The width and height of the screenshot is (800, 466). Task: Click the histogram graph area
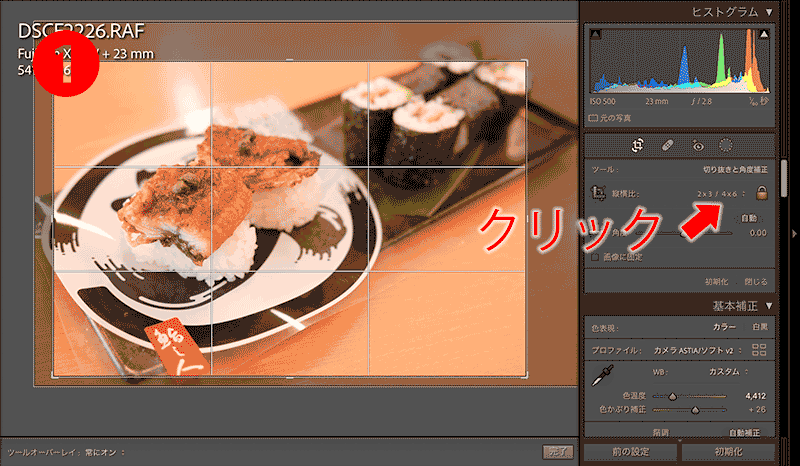click(680, 61)
